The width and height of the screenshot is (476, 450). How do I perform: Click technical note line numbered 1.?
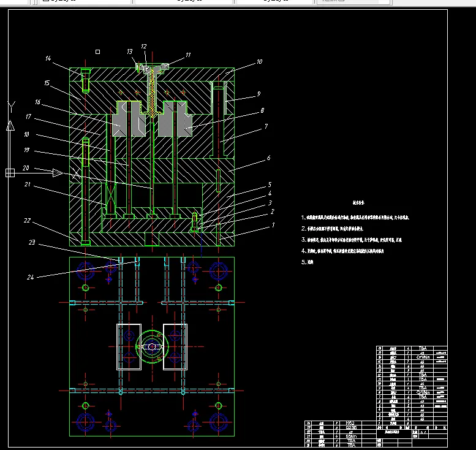[355, 218]
